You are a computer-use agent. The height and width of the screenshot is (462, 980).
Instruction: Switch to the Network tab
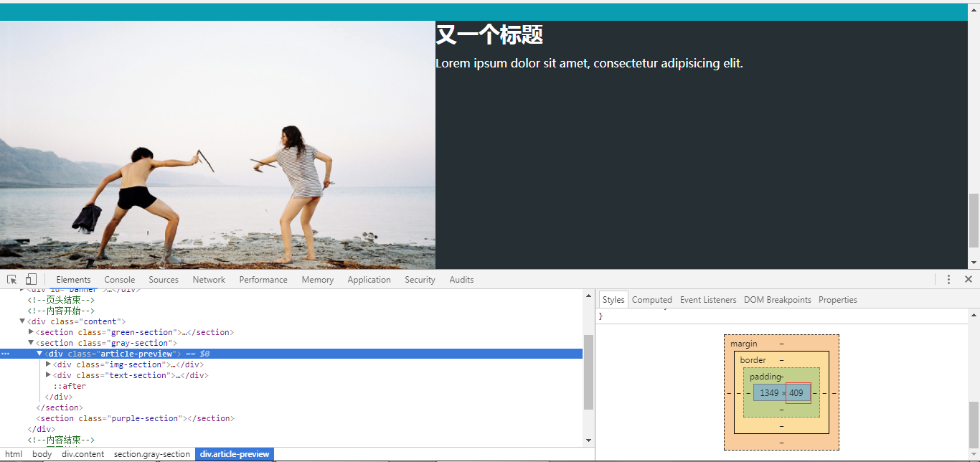tap(209, 280)
